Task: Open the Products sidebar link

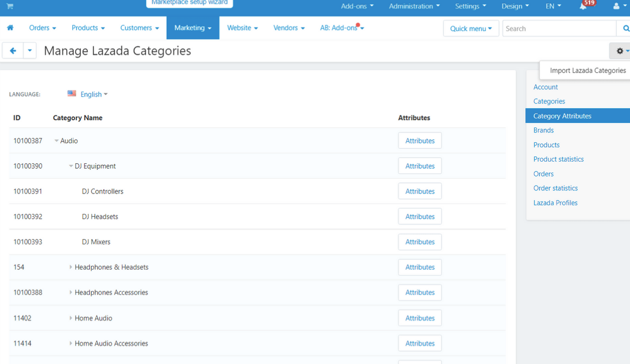Action: point(546,144)
